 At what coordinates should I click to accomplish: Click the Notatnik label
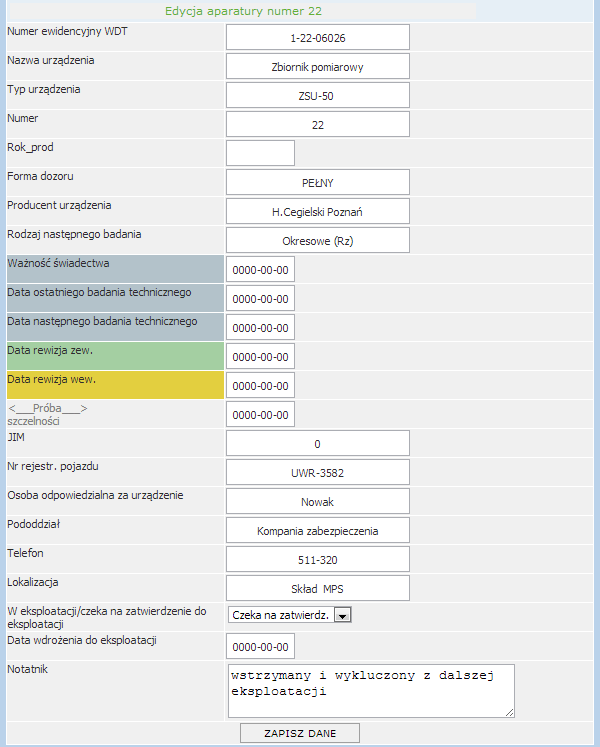coord(28,669)
